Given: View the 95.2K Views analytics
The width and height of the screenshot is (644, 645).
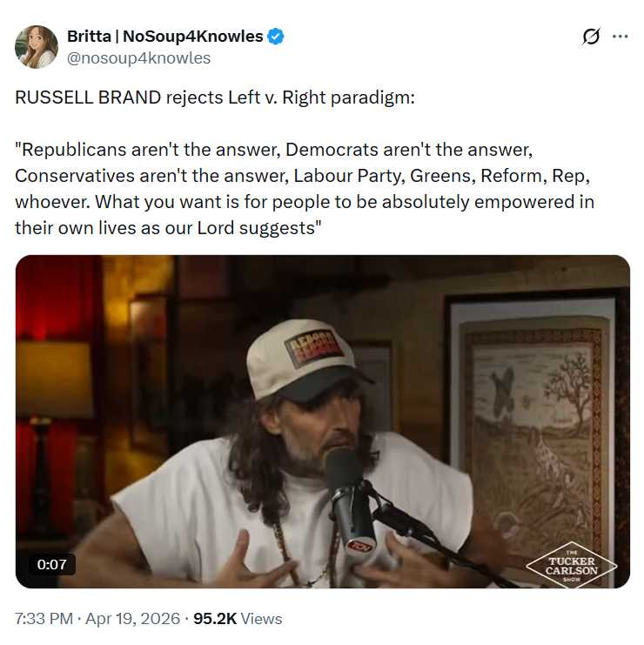Looking at the screenshot, I should pyautogui.click(x=238, y=619).
